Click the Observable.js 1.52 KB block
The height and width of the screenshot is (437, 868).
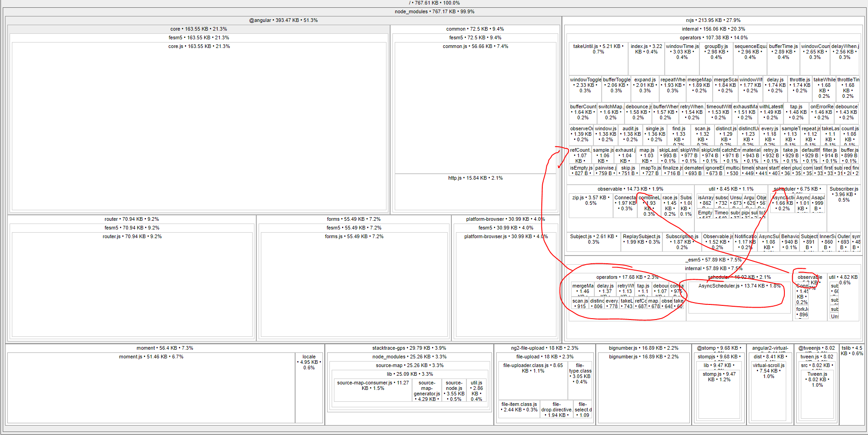point(717,242)
